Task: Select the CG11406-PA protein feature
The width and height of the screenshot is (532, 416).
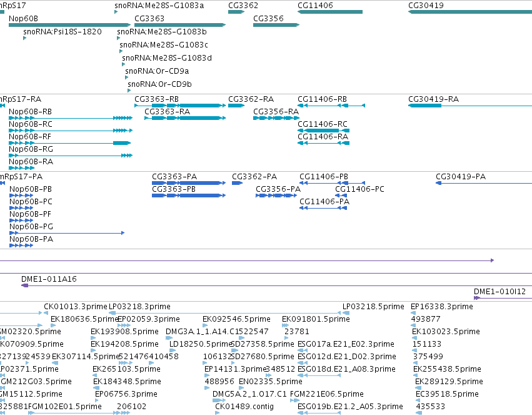Action: coord(323,208)
